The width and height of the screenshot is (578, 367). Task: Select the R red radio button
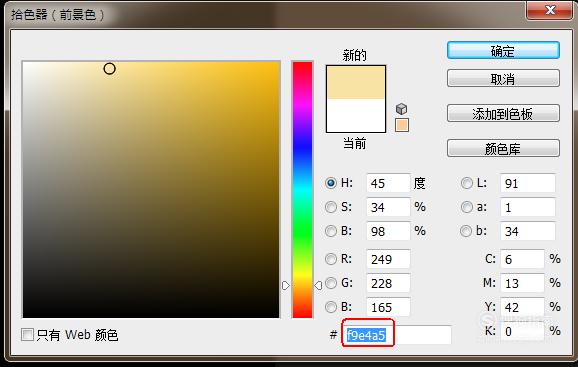(331, 259)
